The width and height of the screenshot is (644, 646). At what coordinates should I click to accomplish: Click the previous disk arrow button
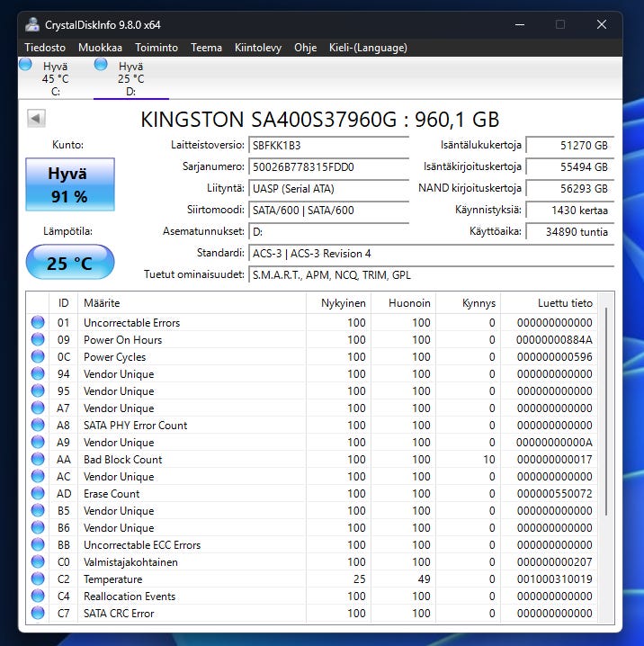click(37, 118)
